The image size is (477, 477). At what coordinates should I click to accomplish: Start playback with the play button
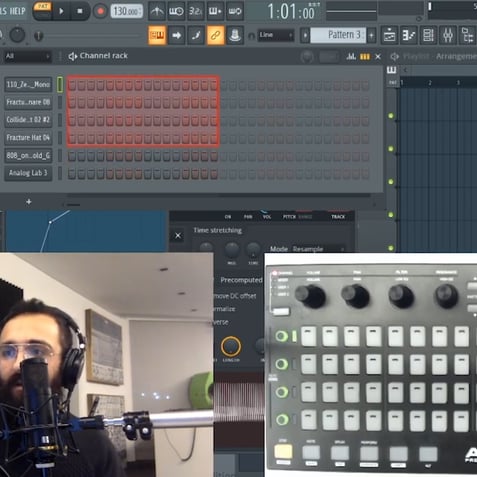(61, 11)
